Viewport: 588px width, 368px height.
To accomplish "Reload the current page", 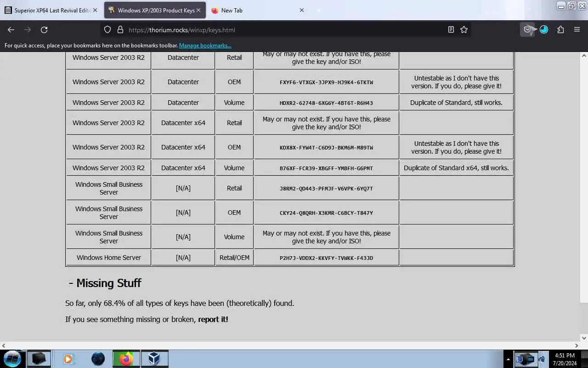I will click(x=44, y=29).
